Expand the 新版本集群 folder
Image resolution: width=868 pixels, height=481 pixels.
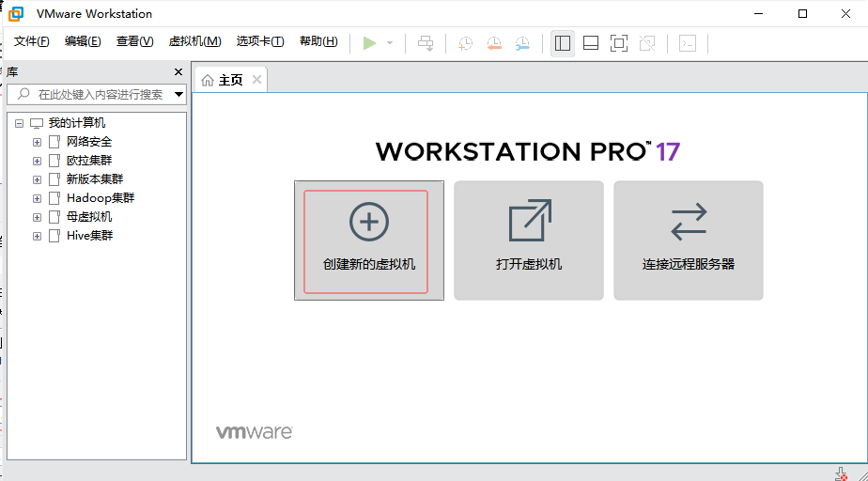37,179
